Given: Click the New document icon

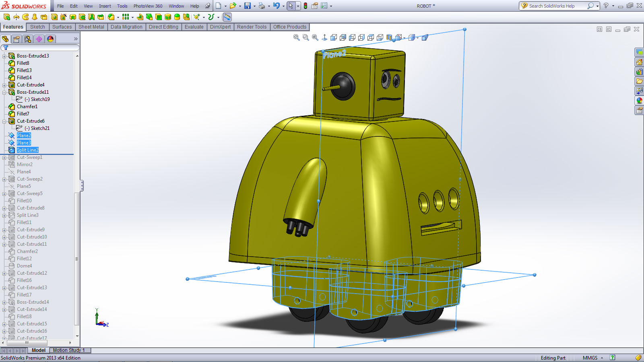Looking at the screenshot, I should (218, 6).
